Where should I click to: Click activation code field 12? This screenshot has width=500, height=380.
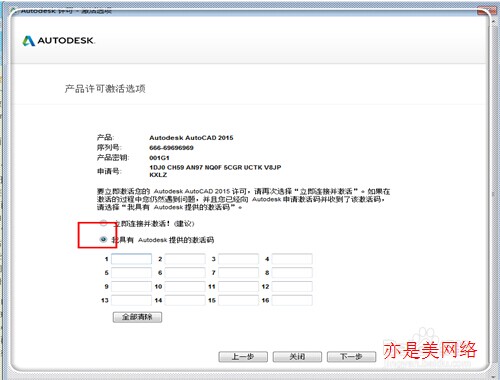[292, 287]
